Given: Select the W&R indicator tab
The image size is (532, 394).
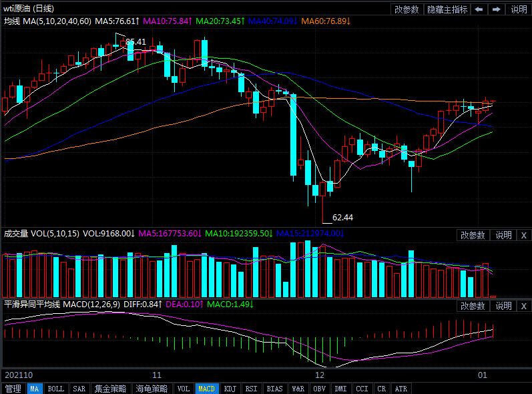Looking at the screenshot, I should [x=298, y=389].
